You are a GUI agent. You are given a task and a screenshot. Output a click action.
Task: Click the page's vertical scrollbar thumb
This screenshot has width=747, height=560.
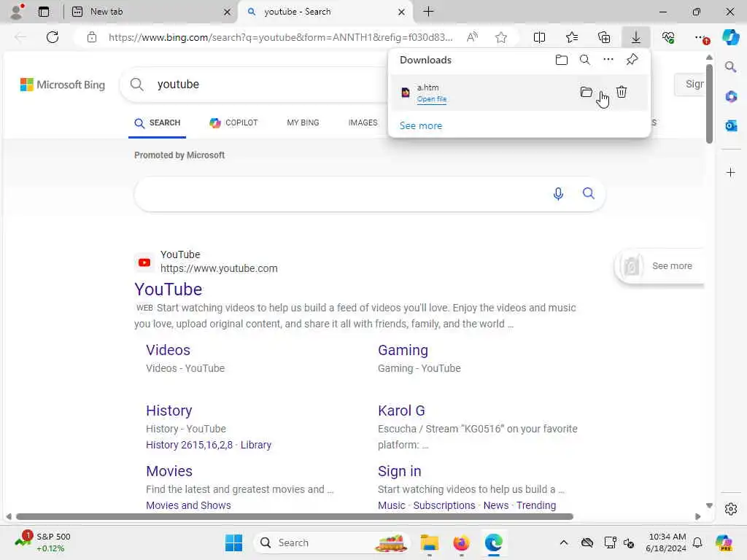(709, 104)
